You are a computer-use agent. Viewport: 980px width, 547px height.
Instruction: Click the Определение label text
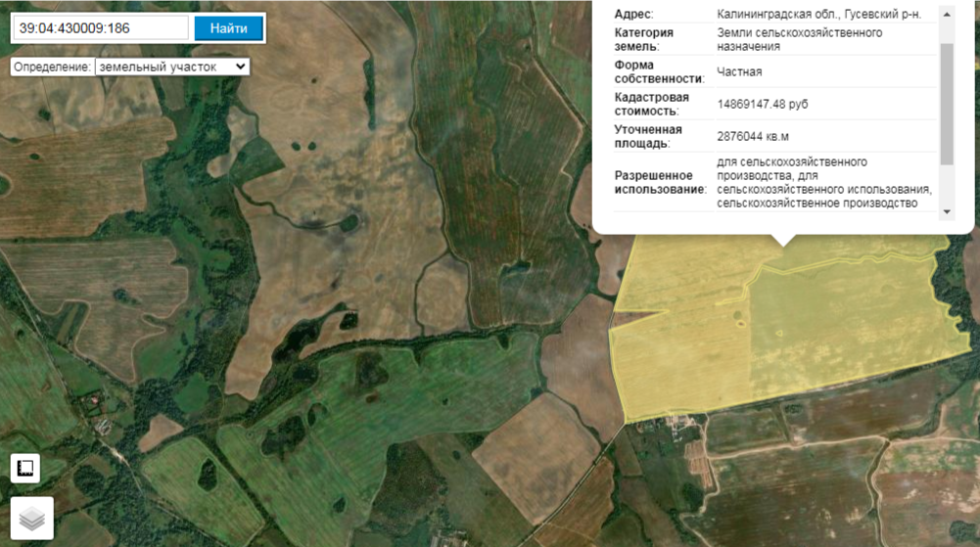pos(52,67)
